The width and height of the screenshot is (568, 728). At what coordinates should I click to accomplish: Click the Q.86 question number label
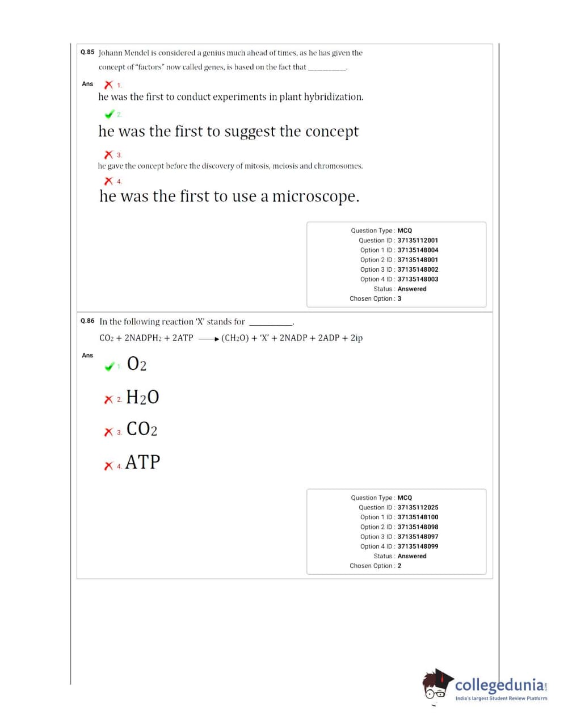(87, 321)
